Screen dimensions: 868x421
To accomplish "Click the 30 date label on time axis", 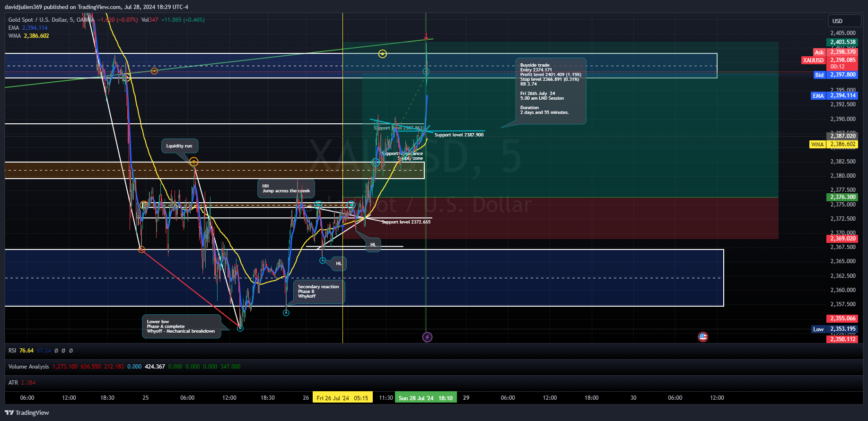I will tap(633, 398).
